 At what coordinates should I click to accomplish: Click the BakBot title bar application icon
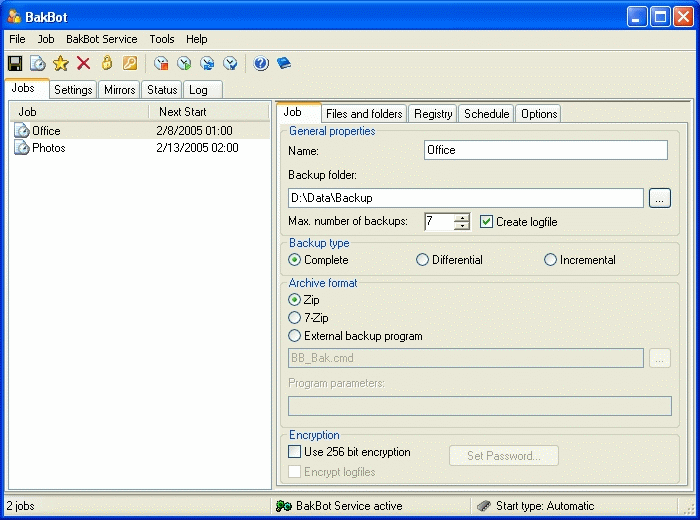click(14, 17)
